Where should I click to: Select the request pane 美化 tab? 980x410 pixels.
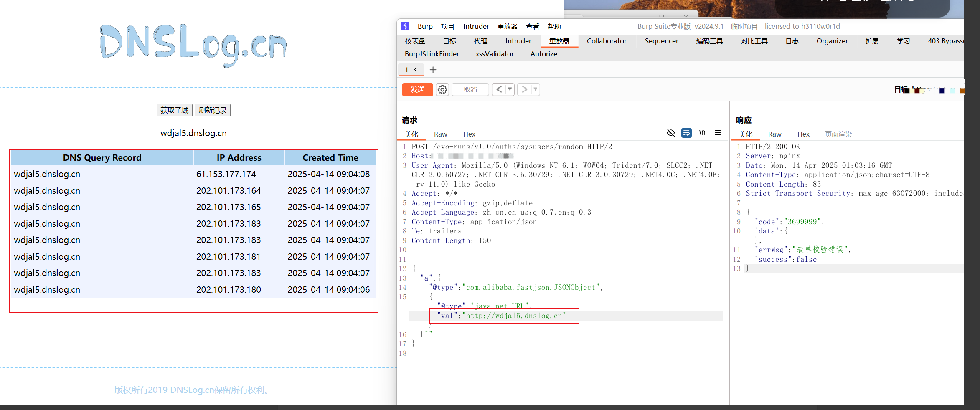(411, 134)
